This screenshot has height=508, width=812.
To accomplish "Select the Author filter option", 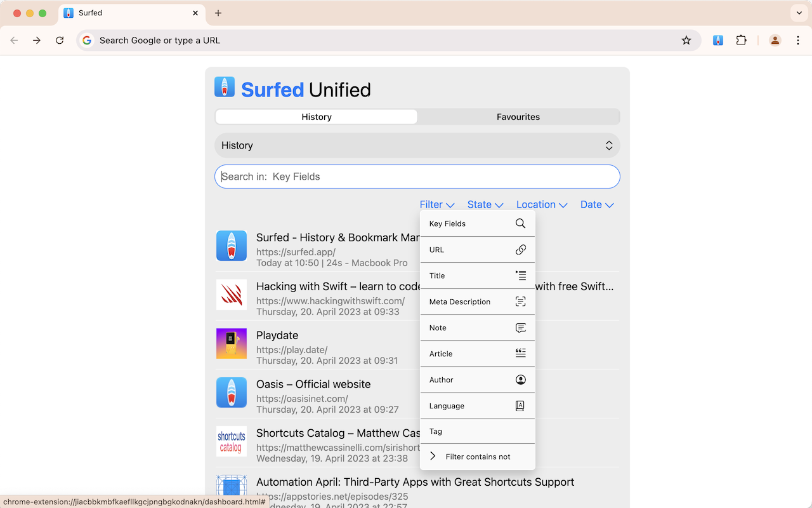I will [x=478, y=380].
